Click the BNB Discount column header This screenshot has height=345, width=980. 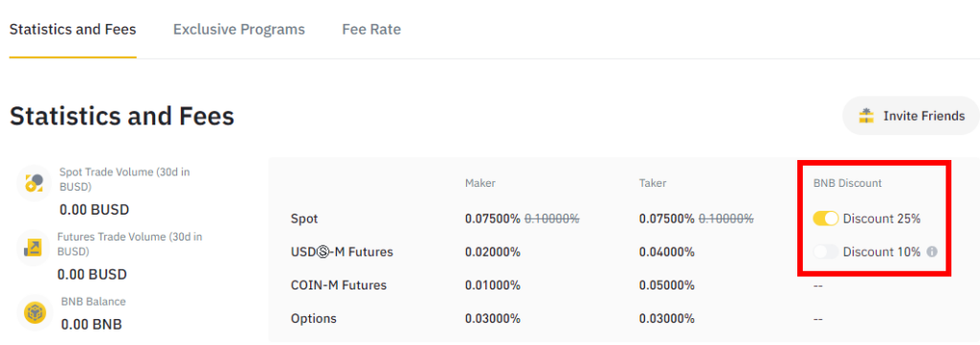848,183
